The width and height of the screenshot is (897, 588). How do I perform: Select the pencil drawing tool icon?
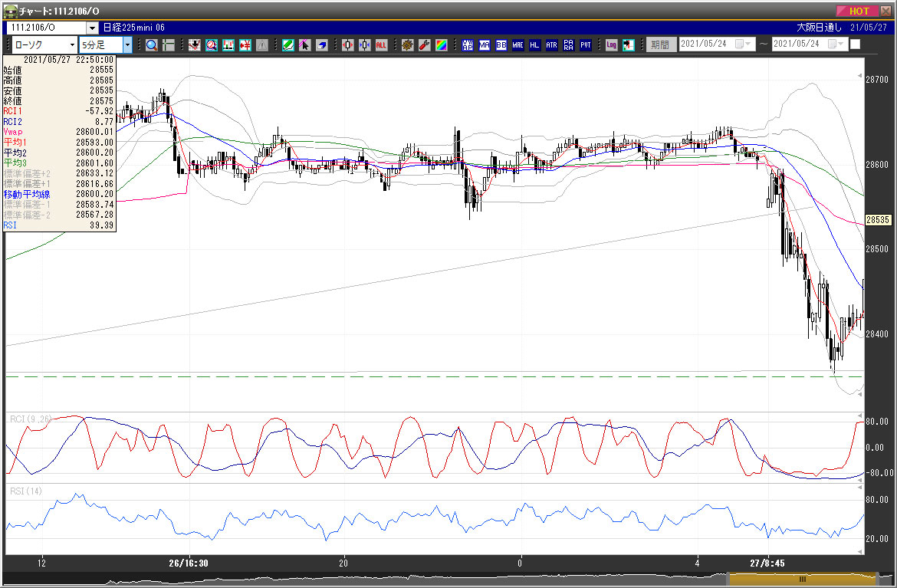pos(288,44)
